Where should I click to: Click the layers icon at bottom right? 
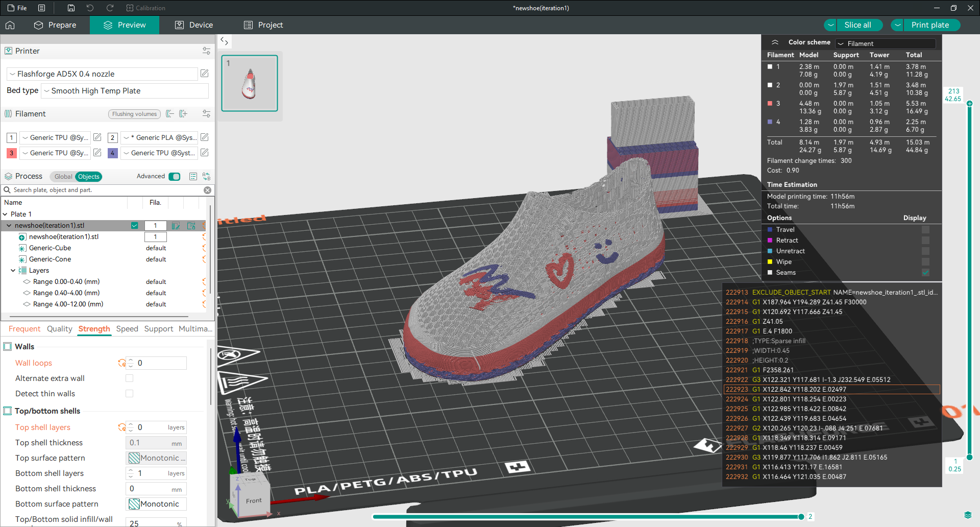(967, 515)
